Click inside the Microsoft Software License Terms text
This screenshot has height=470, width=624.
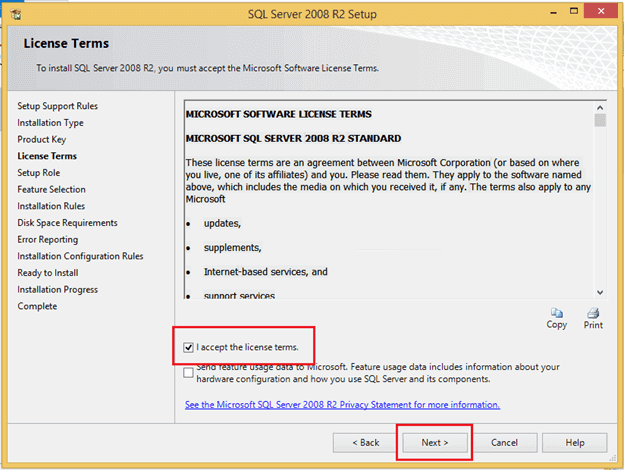pos(385,175)
